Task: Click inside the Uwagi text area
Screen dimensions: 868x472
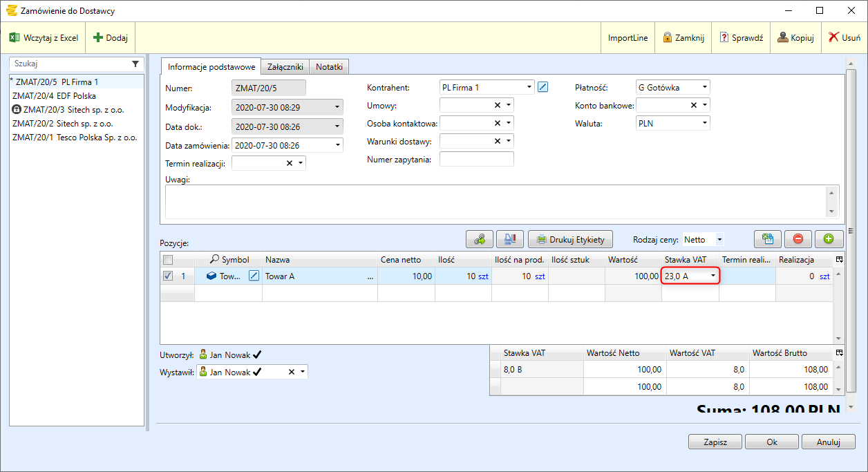Action: coord(494,201)
